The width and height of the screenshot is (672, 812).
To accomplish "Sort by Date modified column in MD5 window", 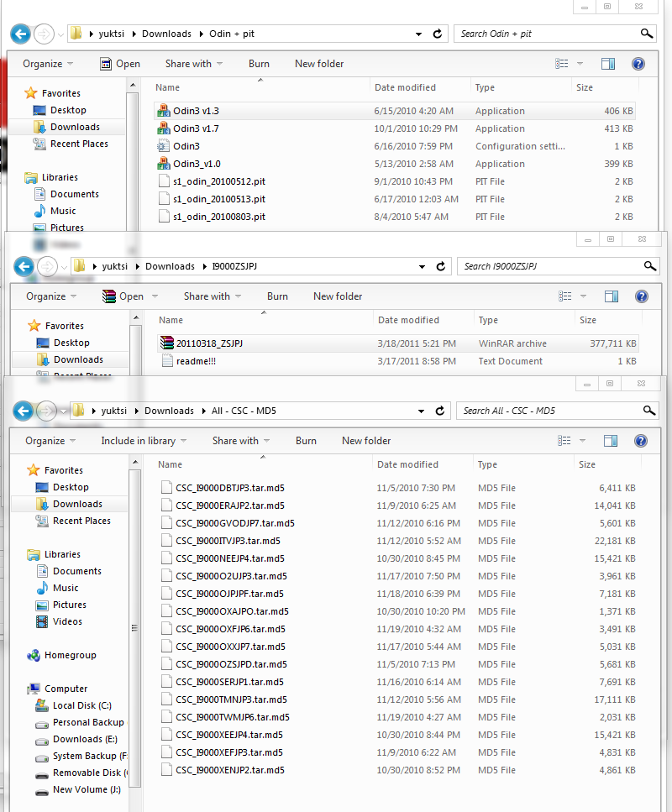I will (x=407, y=464).
